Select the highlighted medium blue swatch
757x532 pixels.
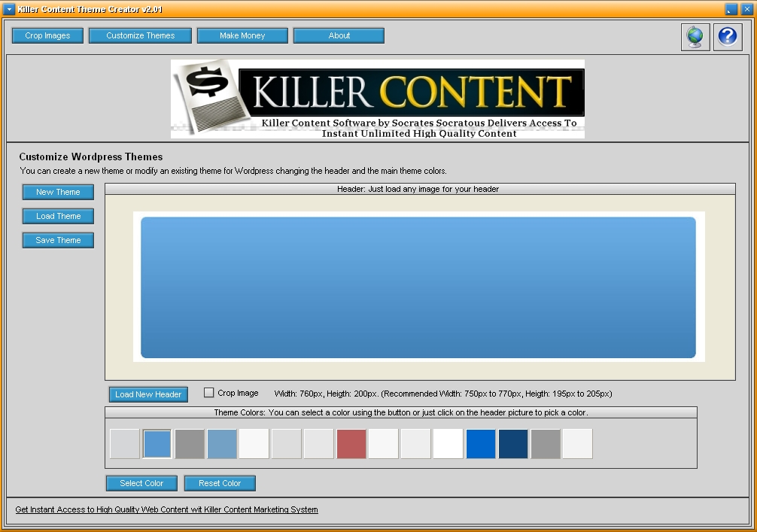point(157,444)
